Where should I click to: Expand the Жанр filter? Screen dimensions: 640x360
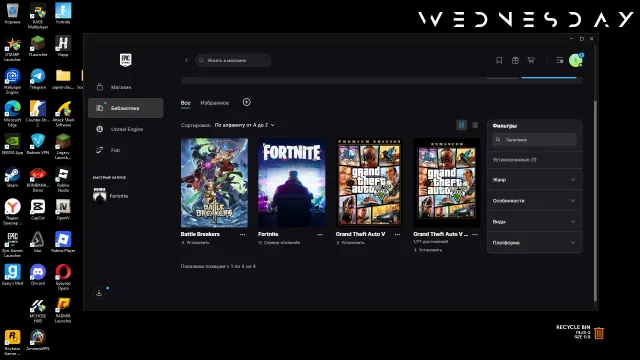535,180
